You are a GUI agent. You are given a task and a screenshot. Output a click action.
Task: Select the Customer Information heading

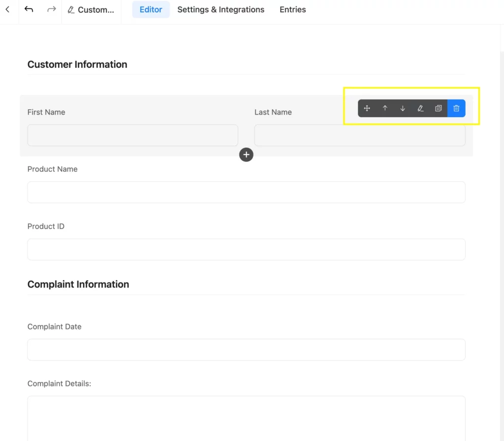coord(77,64)
